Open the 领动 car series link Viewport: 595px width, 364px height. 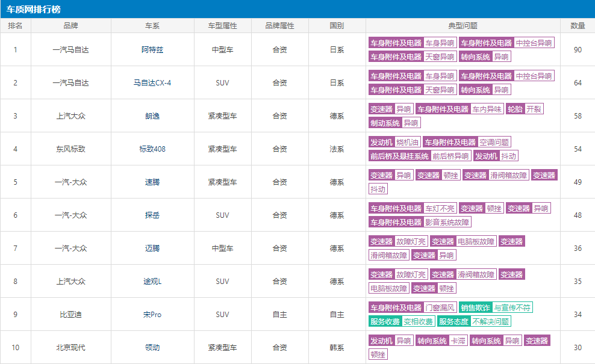(x=152, y=347)
